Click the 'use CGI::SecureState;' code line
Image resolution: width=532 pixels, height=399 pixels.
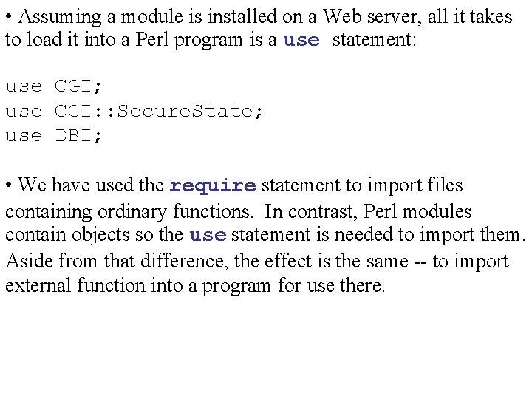click(x=134, y=111)
